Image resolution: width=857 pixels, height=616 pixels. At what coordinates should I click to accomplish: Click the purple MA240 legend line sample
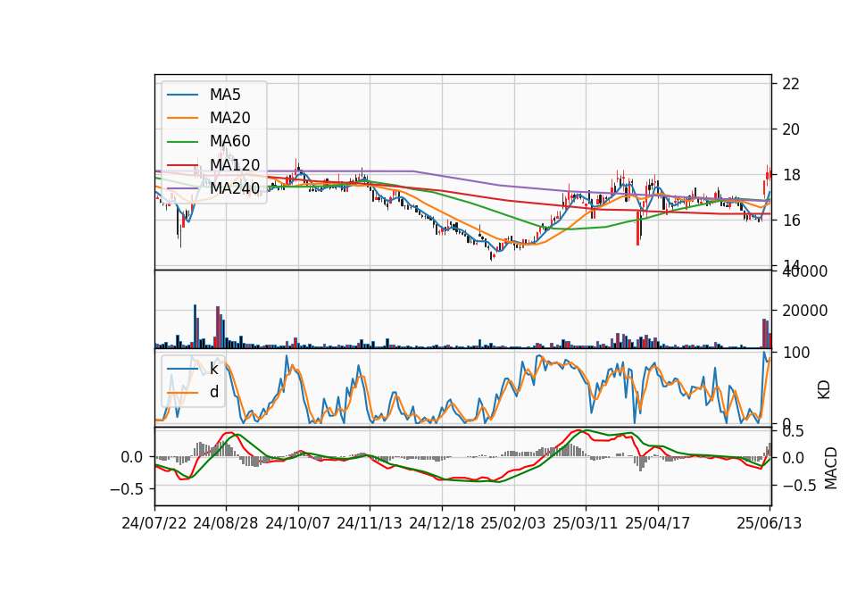coord(182,188)
